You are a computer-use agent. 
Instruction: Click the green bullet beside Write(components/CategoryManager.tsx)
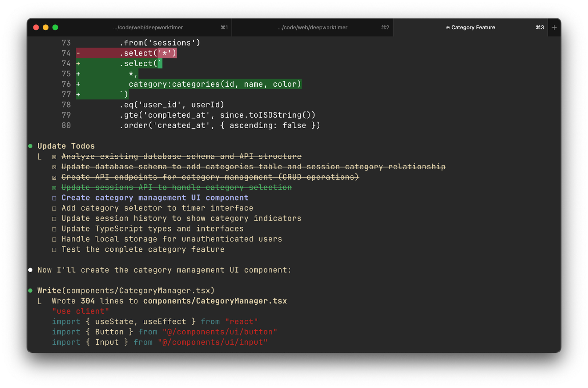pos(31,291)
